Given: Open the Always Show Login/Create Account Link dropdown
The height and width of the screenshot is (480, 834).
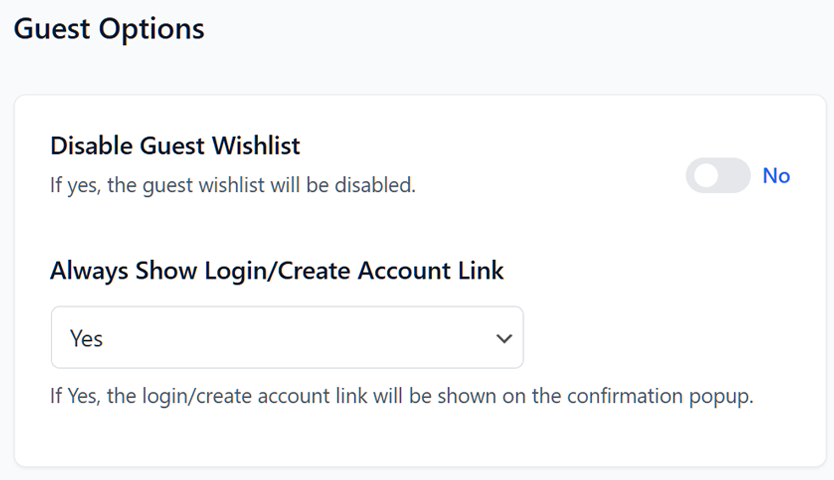Looking at the screenshot, I should coord(287,338).
